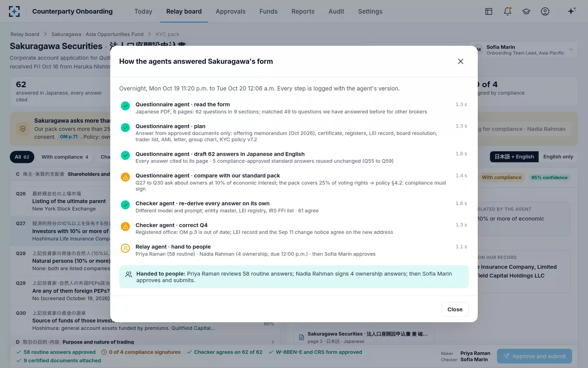588x368 pixels.
Task: Open the Settings tab
Action: coord(370,11)
